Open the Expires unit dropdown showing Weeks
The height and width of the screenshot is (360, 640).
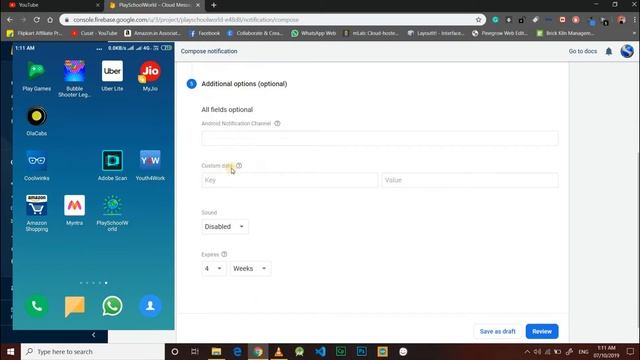pyautogui.click(x=250, y=268)
